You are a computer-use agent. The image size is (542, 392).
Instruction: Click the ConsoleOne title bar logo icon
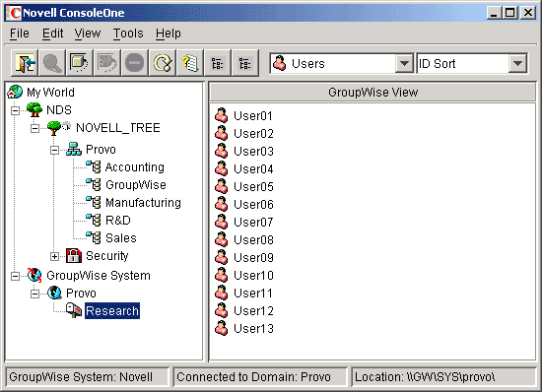(15, 13)
